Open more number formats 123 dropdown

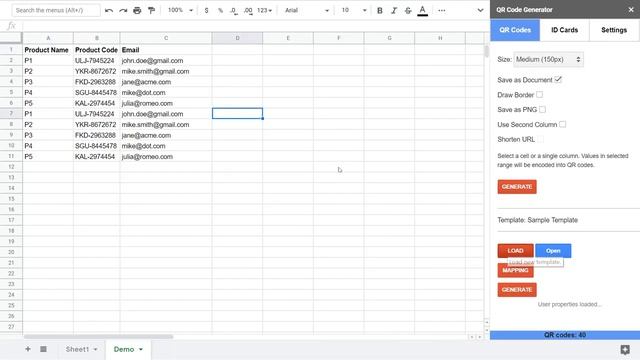pyautogui.click(x=264, y=10)
